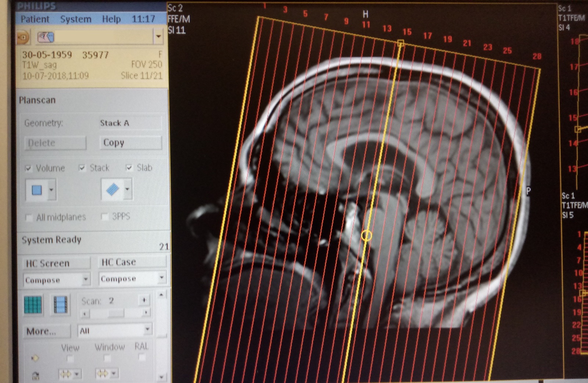Screen dimensions: 588x383
Task: Click the View yellow double-arrow icon
Action: tap(65, 374)
